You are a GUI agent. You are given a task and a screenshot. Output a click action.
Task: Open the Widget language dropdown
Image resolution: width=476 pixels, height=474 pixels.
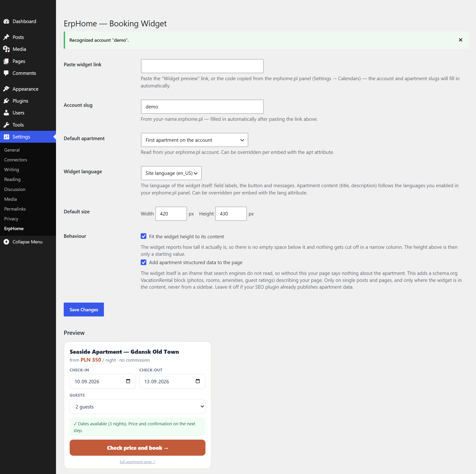171,173
